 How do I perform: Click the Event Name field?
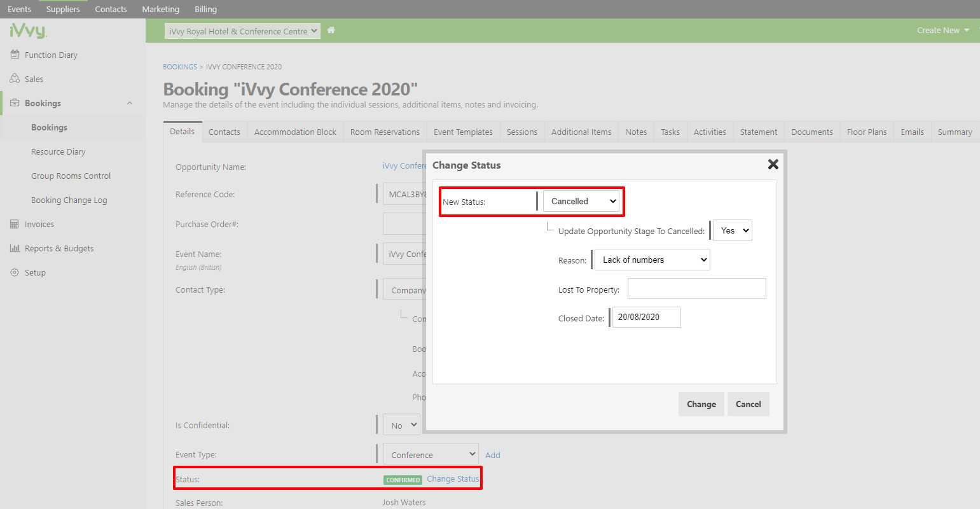click(x=404, y=254)
